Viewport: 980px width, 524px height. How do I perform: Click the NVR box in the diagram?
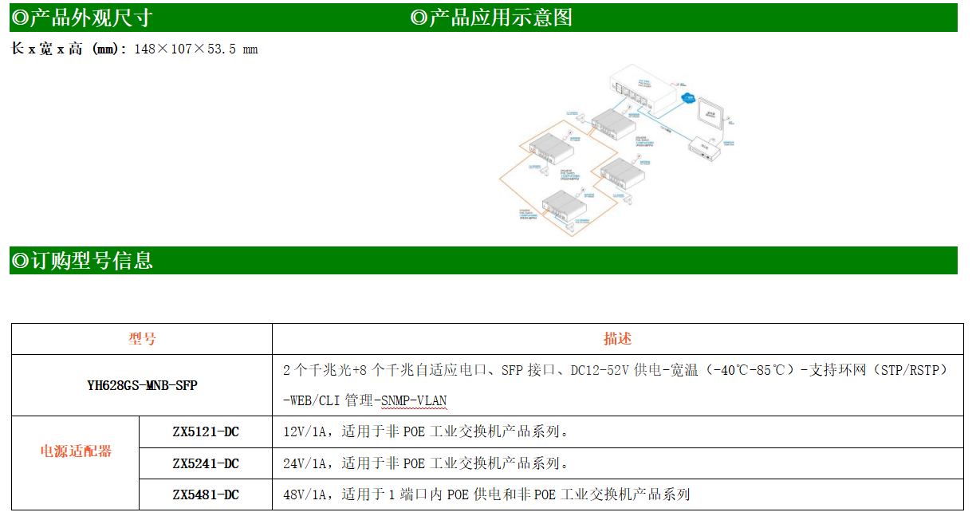(703, 147)
